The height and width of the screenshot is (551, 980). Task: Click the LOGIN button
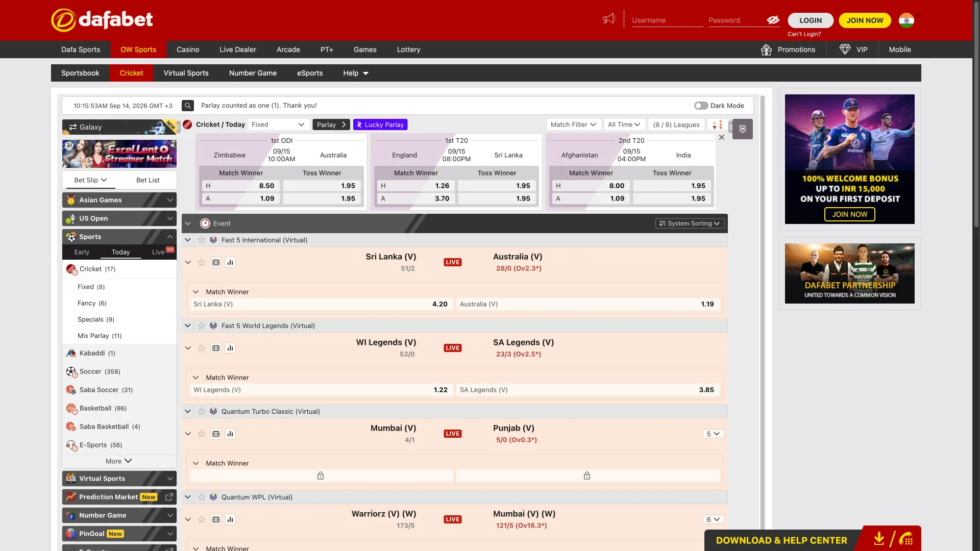[x=811, y=20]
